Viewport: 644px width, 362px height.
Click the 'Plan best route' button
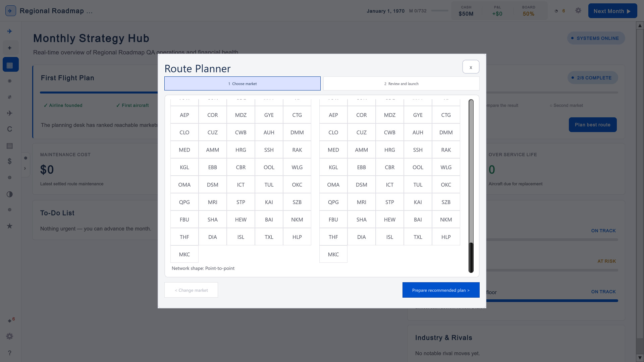pos(592,125)
